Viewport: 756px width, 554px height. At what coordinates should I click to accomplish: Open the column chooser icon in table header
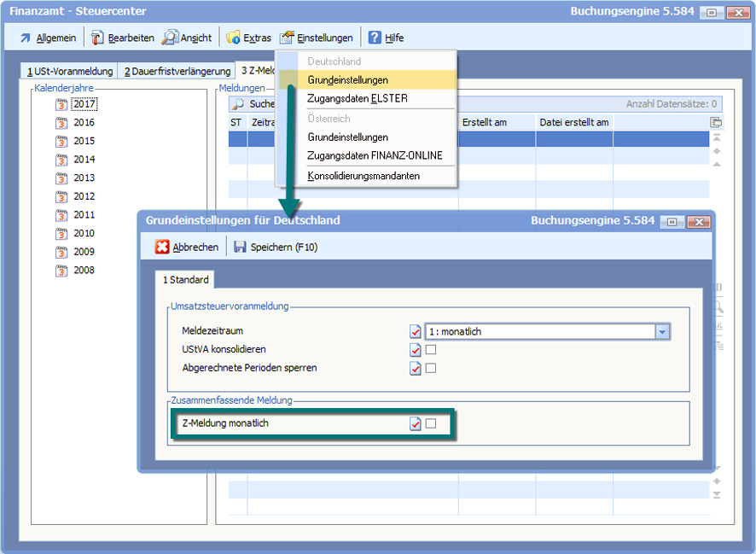pos(715,123)
